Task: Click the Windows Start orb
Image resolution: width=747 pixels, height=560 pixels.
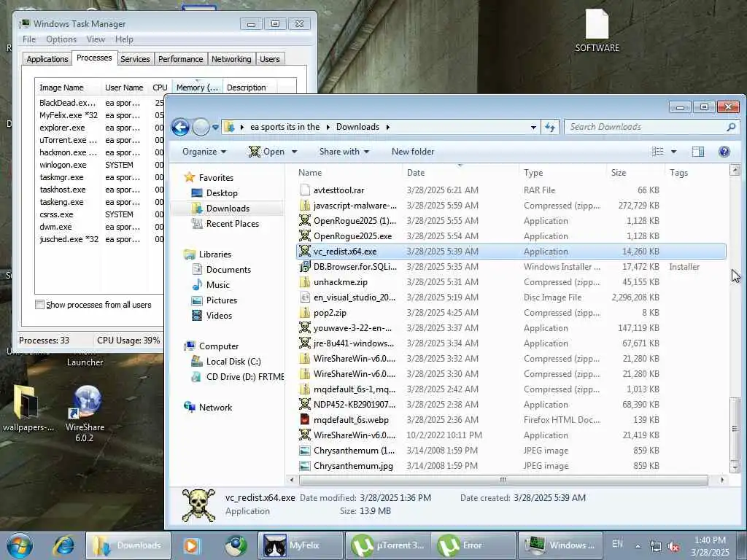Action: (19, 545)
